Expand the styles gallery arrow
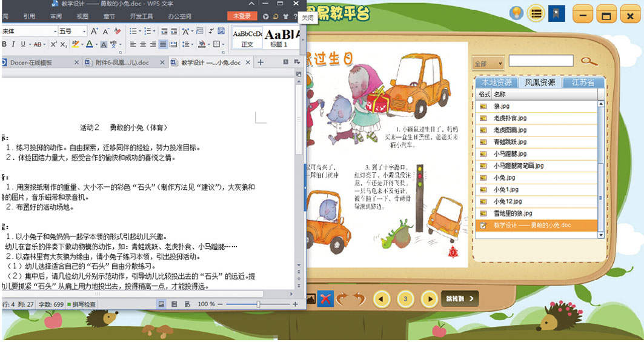Screen dimensions: 644x342 [303, 39]
